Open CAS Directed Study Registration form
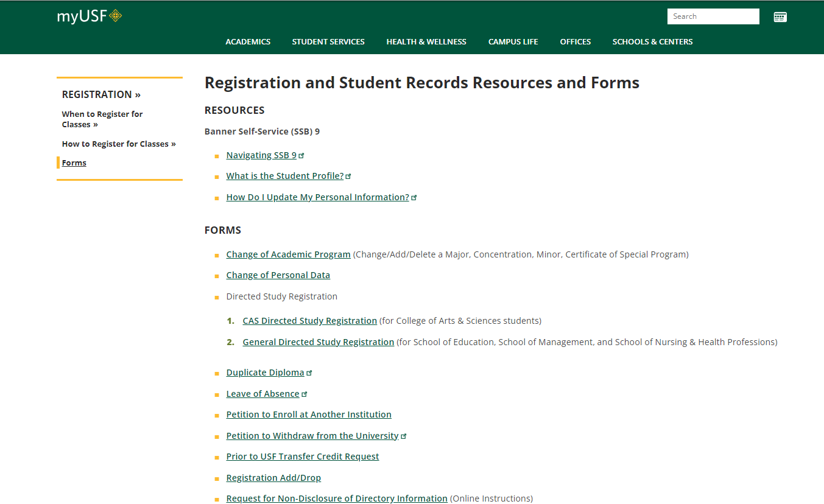This screenshot has height=504, width=824. (x=309, y=321)
